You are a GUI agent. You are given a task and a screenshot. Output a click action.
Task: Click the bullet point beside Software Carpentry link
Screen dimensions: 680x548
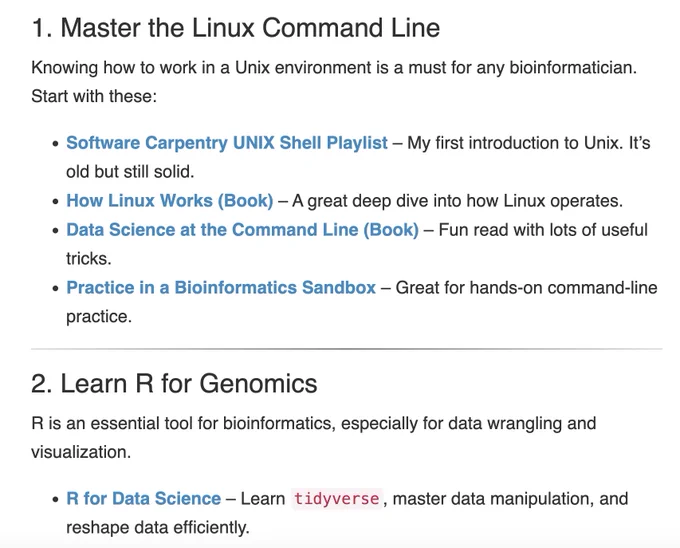coord(55,144)
